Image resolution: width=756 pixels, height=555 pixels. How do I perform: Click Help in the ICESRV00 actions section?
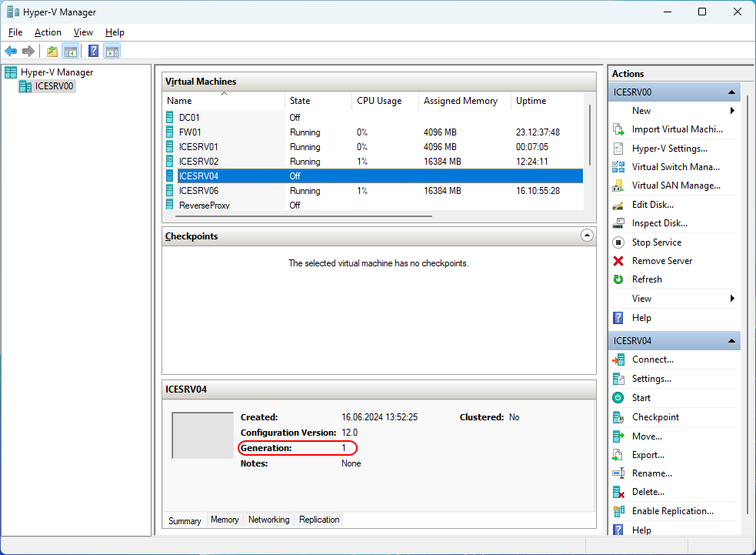(641, 318)
